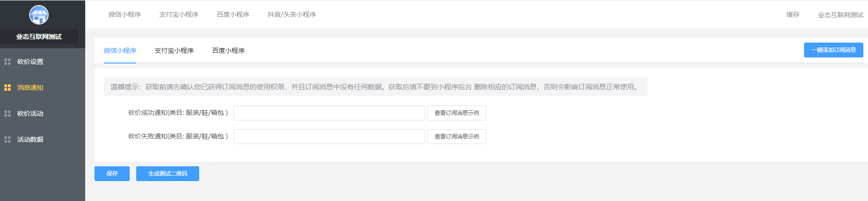
Task: Click the grid icon beside 砍价活动
Action: (x=7, y=113)
